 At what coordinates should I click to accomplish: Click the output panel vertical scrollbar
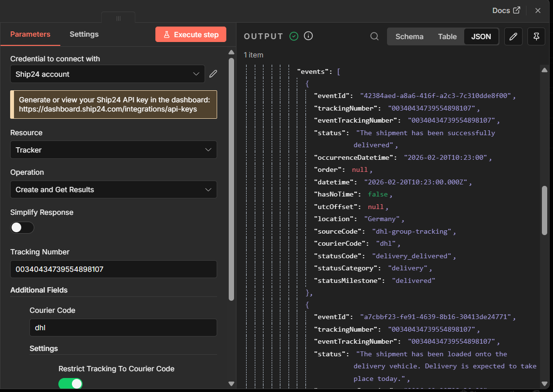[x=544, y=210]
